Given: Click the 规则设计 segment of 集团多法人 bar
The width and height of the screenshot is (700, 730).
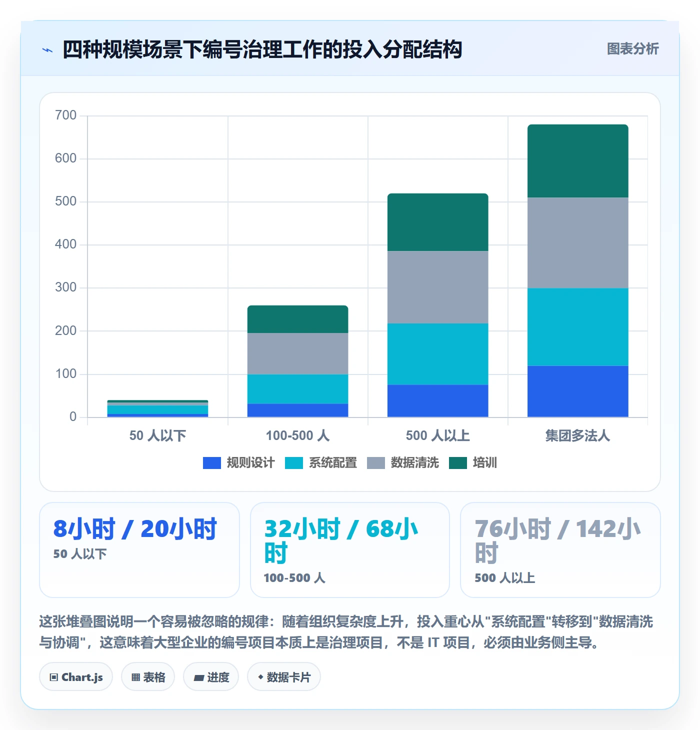Looking at the screenshot, I should (578, 391).
